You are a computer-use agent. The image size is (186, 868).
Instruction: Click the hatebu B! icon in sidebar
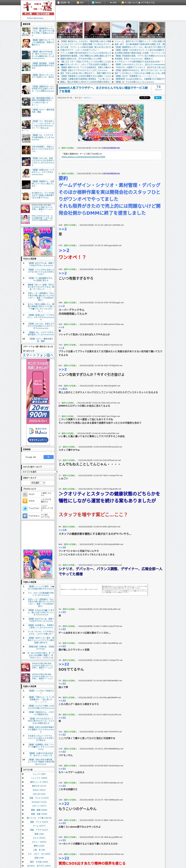(x=25, y=516)
